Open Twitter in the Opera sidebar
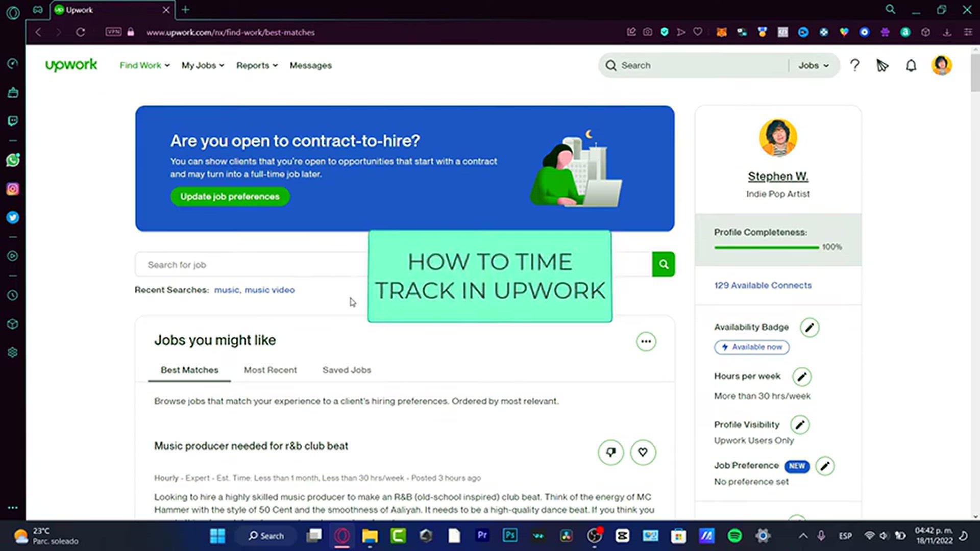The height and width of the screenshot is (551, 980). [x=13, y=217]
